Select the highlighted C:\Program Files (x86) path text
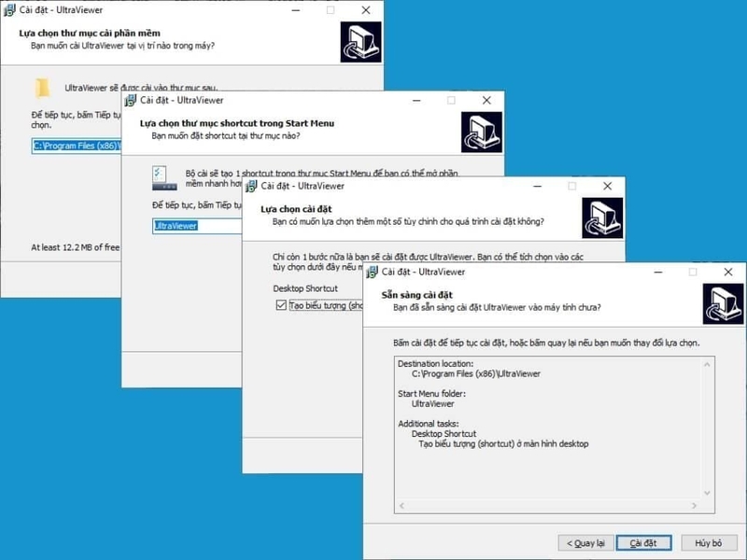Viewport: 747px width, 560px height. 56,147
